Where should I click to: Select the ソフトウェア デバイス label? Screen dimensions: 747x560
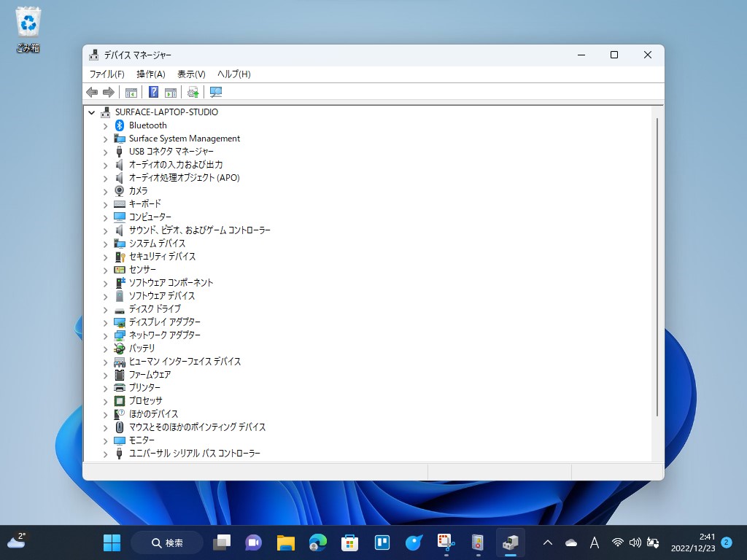coord(162,296)
